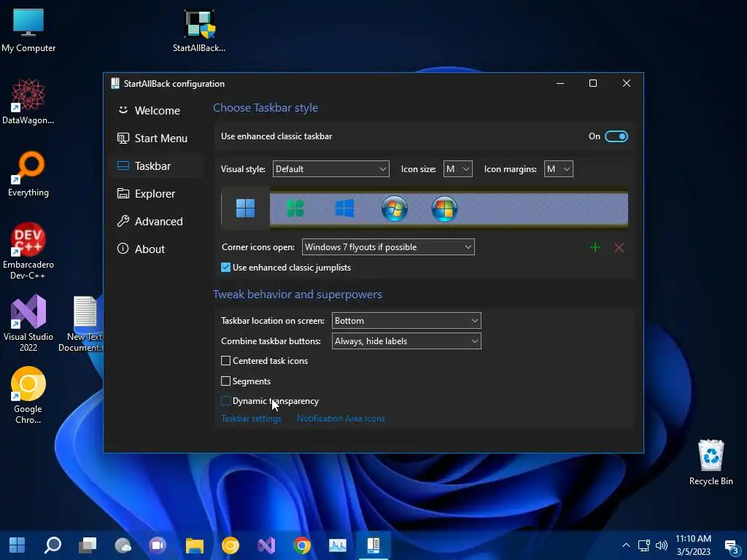747x560 pixels.
Task: Open the clock showing 11:10 AM
Action: (x=693, y=545)
